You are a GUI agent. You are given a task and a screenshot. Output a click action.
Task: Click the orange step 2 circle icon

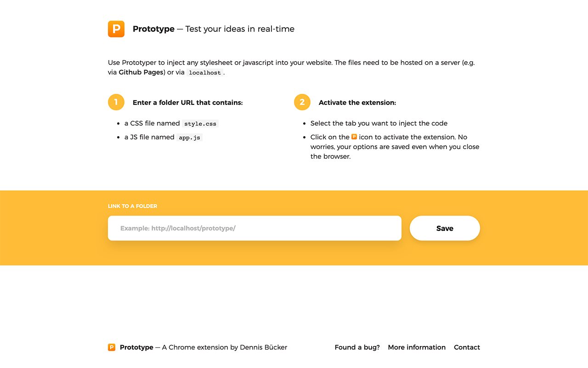[302, 102]
